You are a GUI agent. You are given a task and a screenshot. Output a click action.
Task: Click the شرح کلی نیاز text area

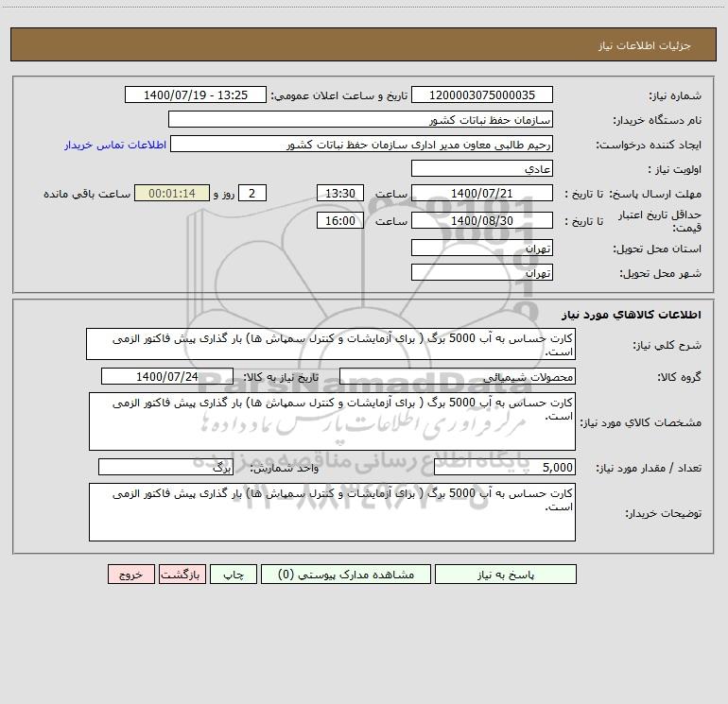331,344
